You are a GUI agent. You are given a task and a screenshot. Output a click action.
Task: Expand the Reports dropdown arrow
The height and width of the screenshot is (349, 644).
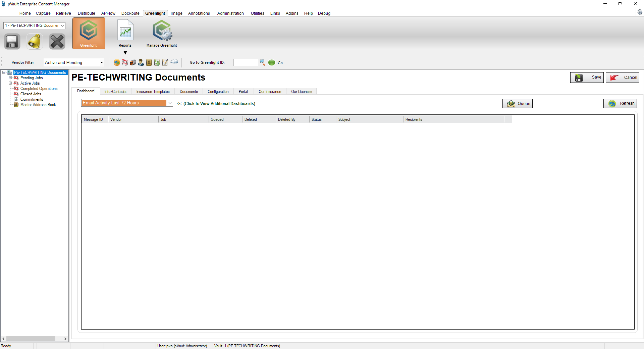click(125, 53)
